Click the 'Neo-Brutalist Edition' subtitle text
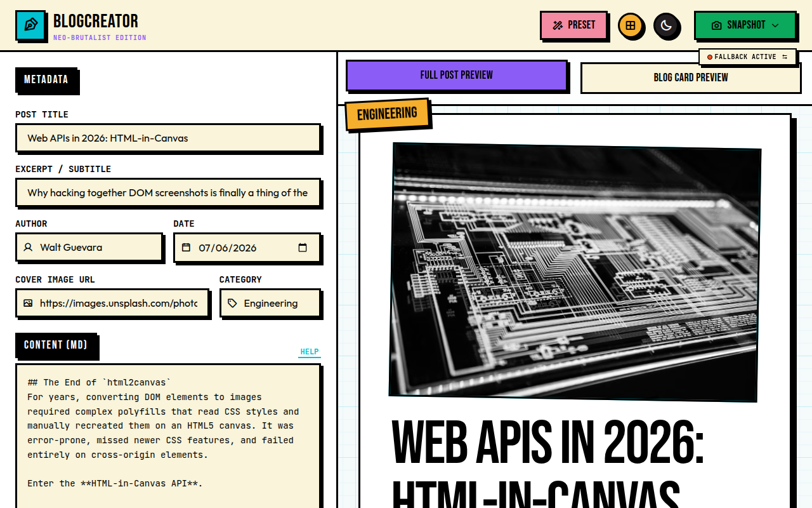The height and width of the screenshot is (508, 812). pos(100,37)
